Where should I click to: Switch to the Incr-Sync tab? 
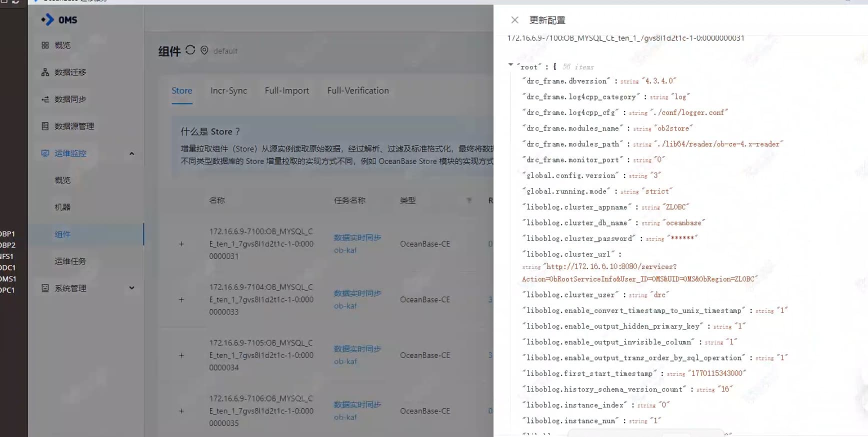[228, 90]
